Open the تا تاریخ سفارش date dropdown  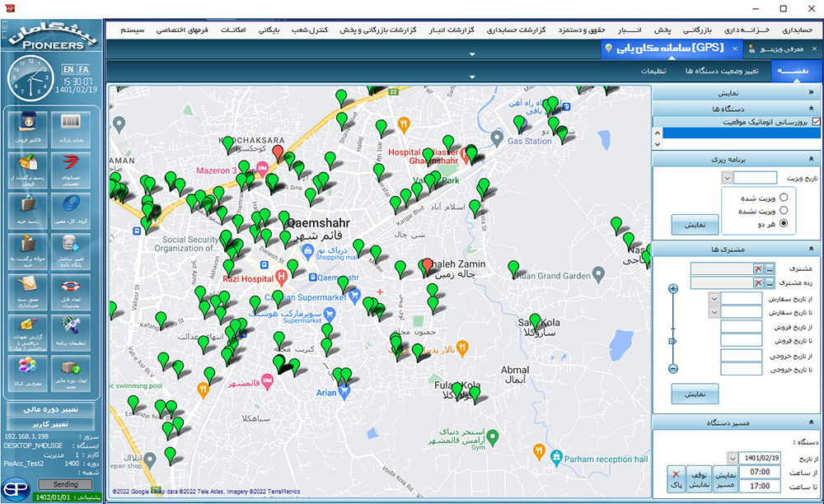(714, 312)
